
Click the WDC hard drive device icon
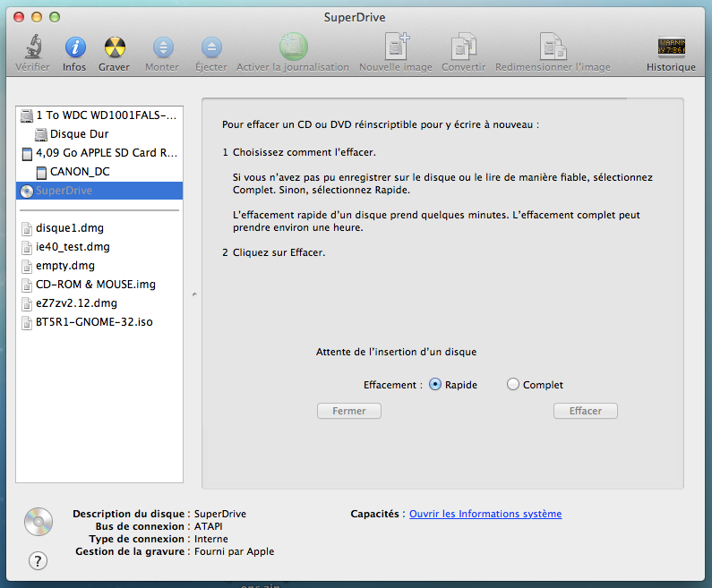27,116
